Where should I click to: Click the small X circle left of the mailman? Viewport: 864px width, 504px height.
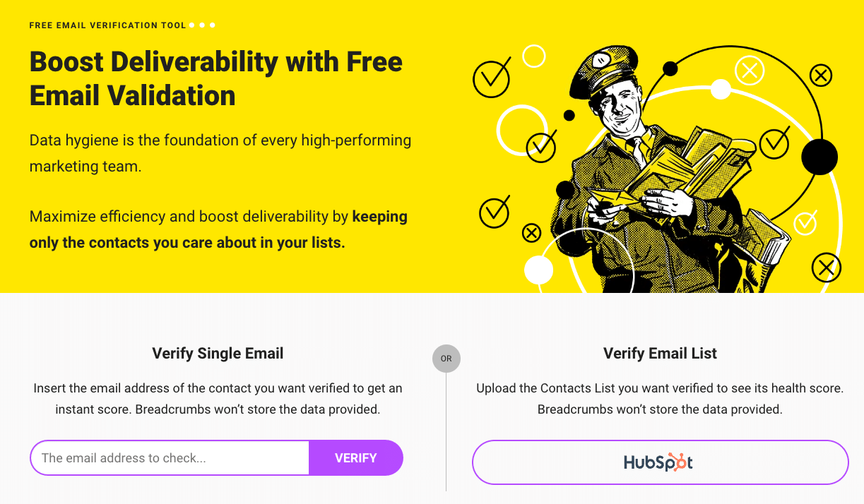pyautogui.click(x=531, y=232)
